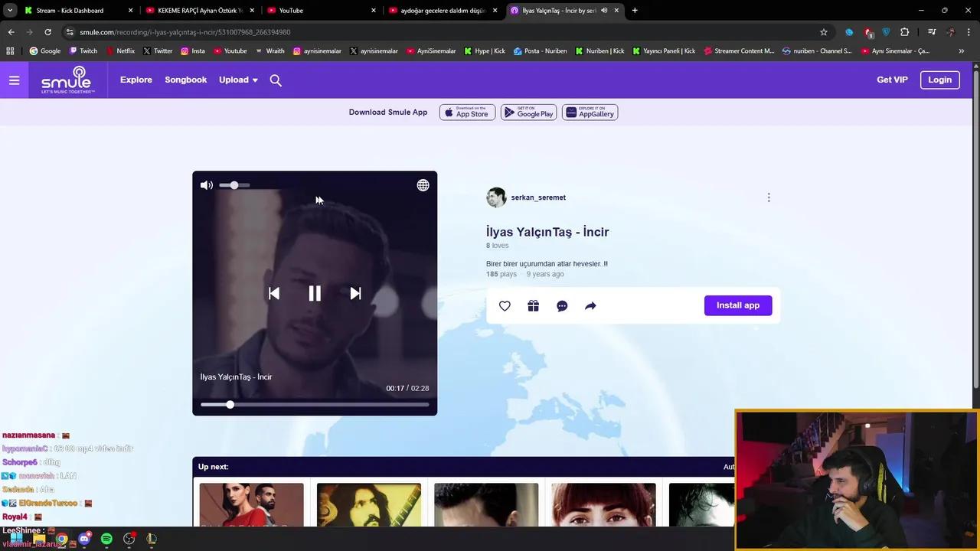The height and width of the screenshot is (551, 980).
Task: Open first Up next thumbnail with couple
Action: coord(251,505)
